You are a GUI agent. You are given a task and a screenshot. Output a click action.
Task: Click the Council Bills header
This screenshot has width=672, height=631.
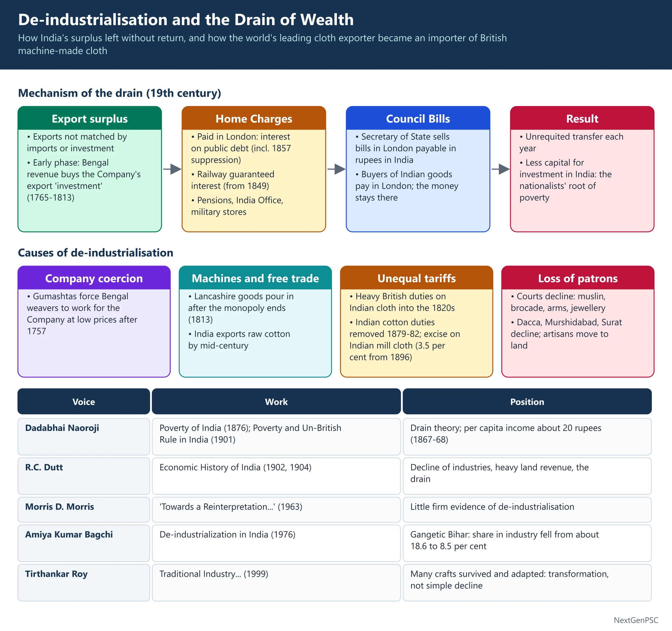(418, 118)
